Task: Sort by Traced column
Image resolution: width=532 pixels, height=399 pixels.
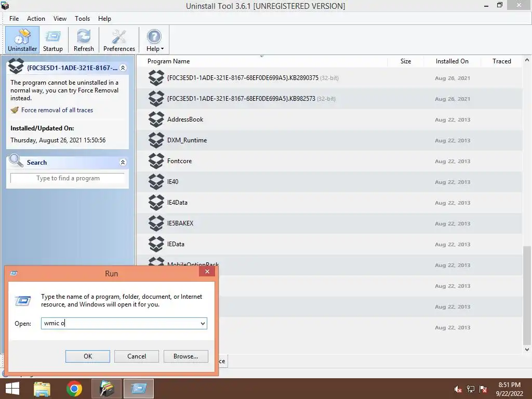Action: 501,61
